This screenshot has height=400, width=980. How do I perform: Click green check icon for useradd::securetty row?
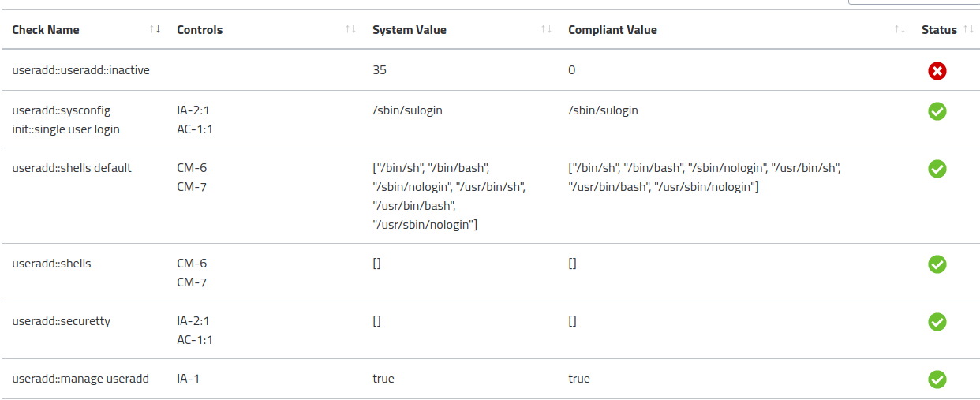click(937, 322)
